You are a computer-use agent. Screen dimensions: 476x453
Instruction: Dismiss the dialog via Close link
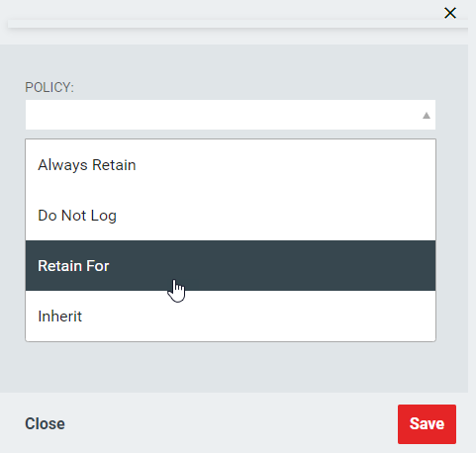[x=45, y=423]
